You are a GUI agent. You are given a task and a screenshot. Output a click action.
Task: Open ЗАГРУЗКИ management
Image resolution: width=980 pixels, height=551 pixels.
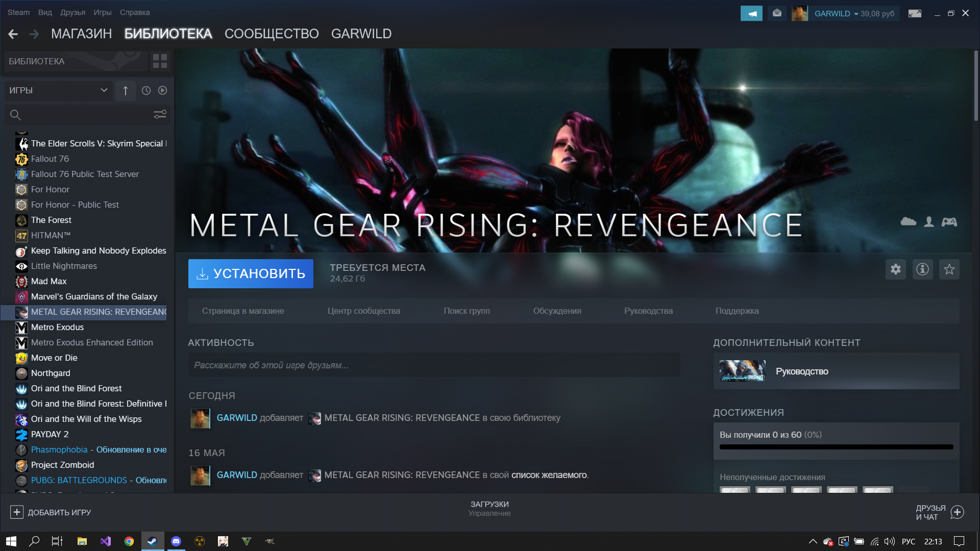click(489, 508)
